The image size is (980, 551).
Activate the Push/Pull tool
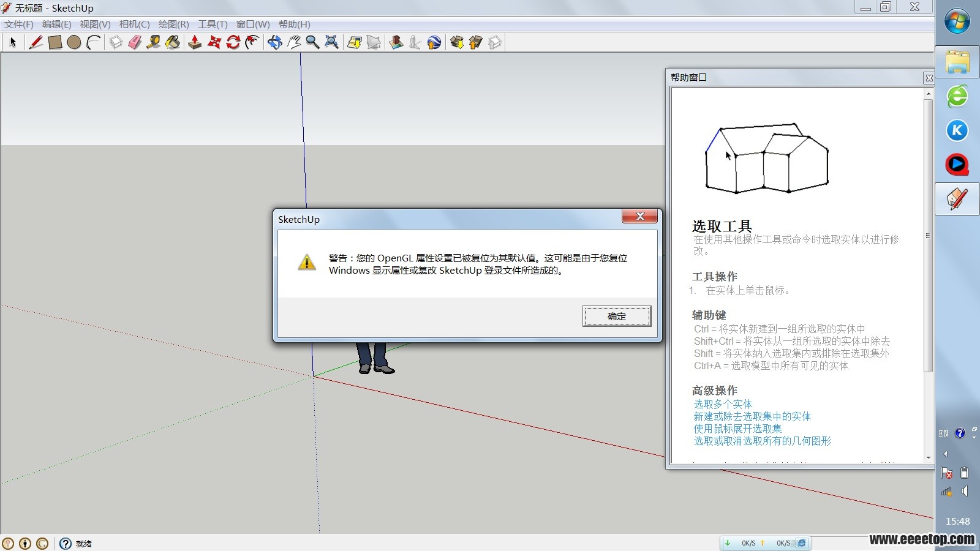click(x=195, y=42)
